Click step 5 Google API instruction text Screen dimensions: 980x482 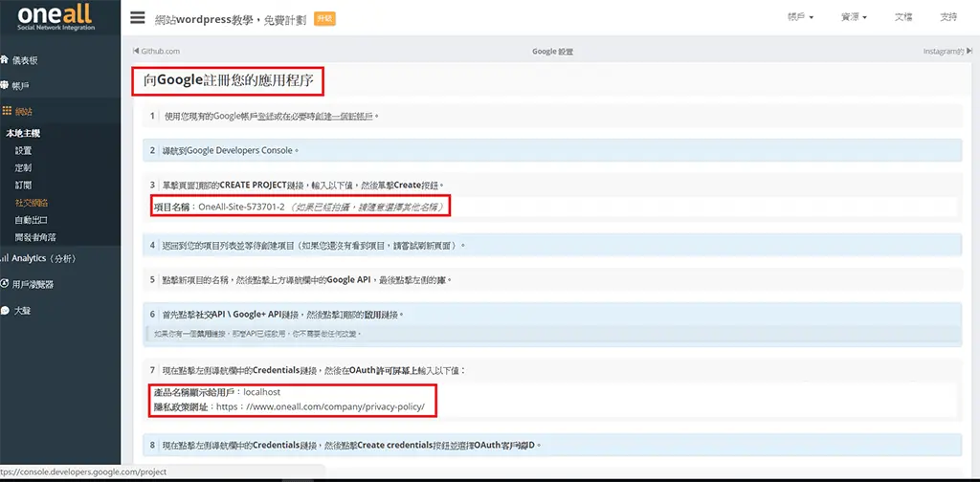(x=307, y=279)
